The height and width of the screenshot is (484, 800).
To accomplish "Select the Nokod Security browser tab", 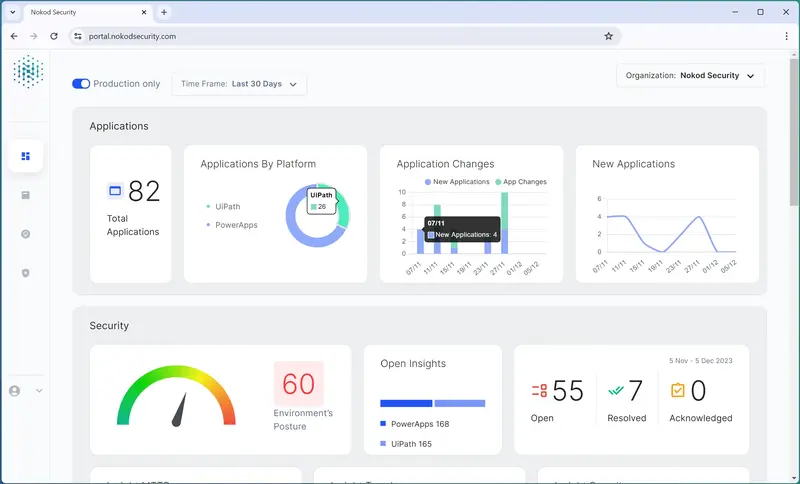I will 87,12.
